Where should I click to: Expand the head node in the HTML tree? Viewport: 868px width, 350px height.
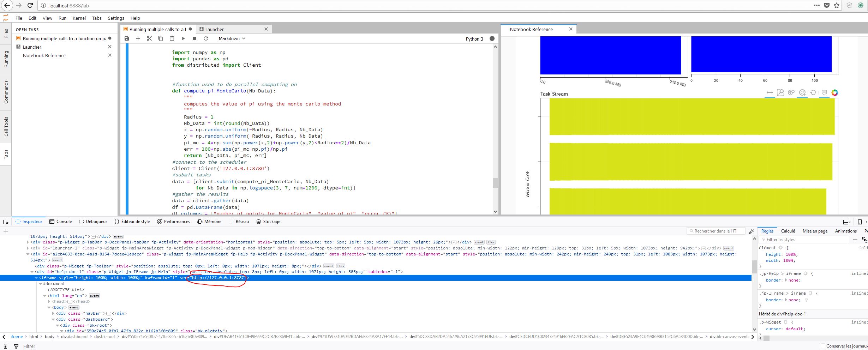click(x=49, y=301)
